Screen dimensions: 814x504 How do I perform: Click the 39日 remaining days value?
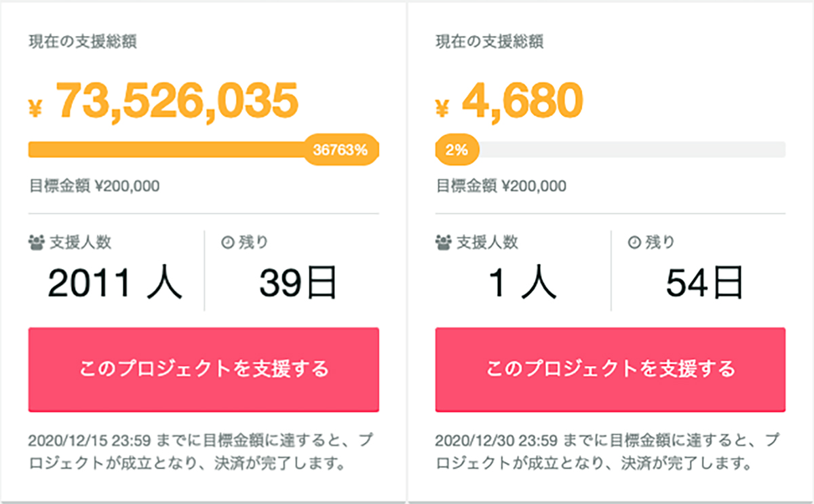pos(298,284)
